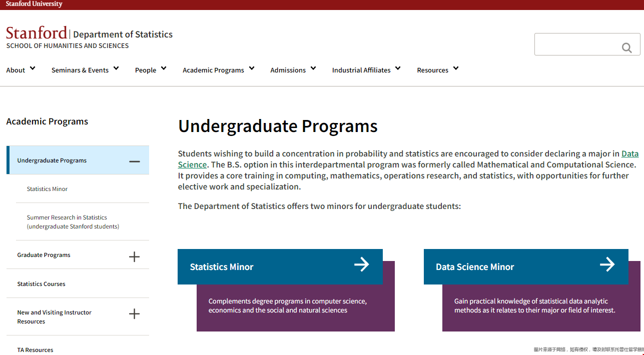Open the Academic Programs menu arrow

point(252,68)
